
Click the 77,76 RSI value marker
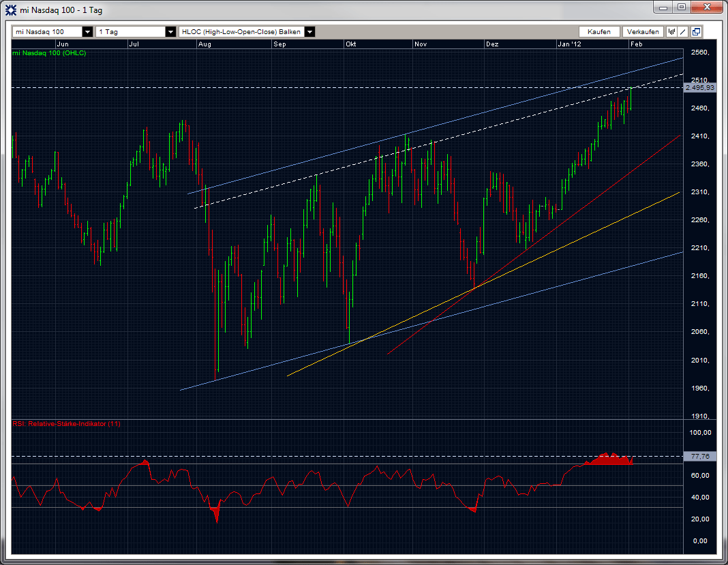[x=699, y=457]
